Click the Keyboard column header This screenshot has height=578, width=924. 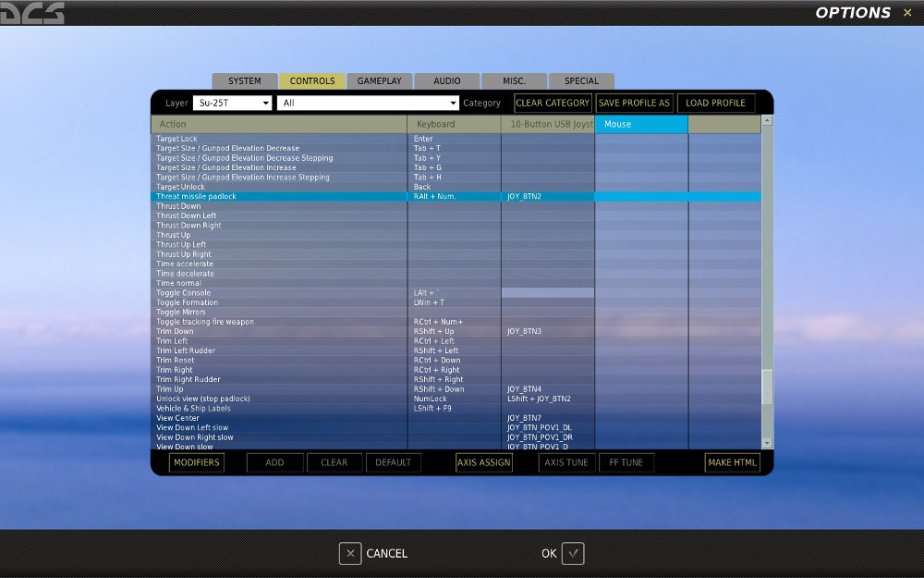[454, 124]
